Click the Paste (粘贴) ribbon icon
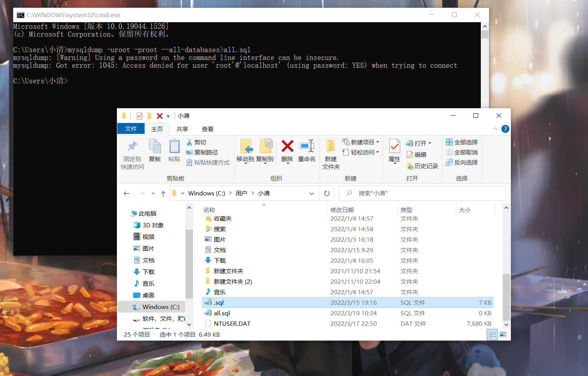This screenshot has height=376, width=588. coord(174,146)
